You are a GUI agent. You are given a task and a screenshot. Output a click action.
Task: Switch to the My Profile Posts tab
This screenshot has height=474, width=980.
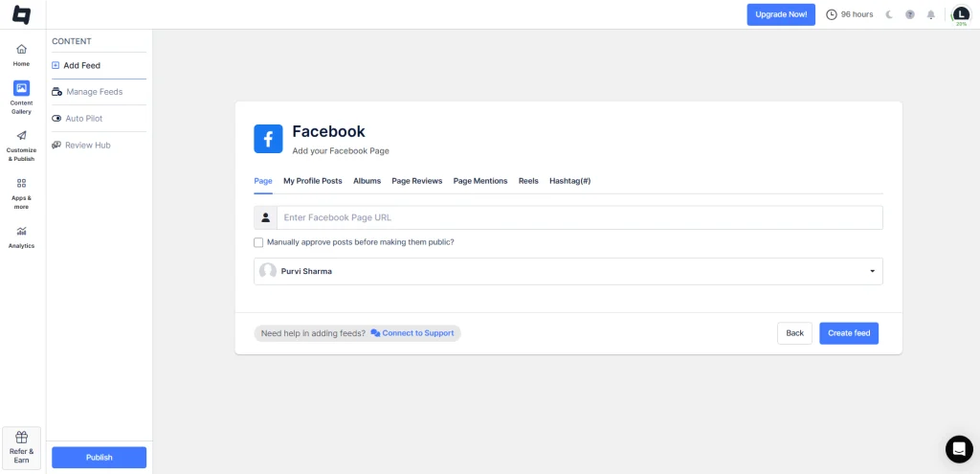[x=312, y=181]
